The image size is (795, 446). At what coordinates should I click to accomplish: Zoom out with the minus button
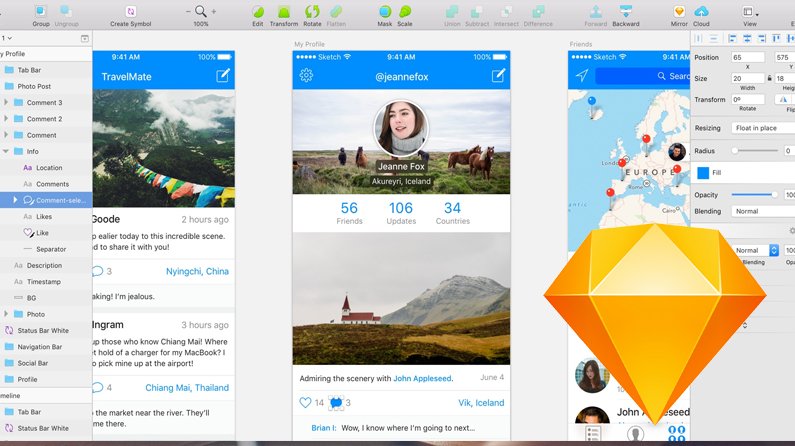point(189,11)
